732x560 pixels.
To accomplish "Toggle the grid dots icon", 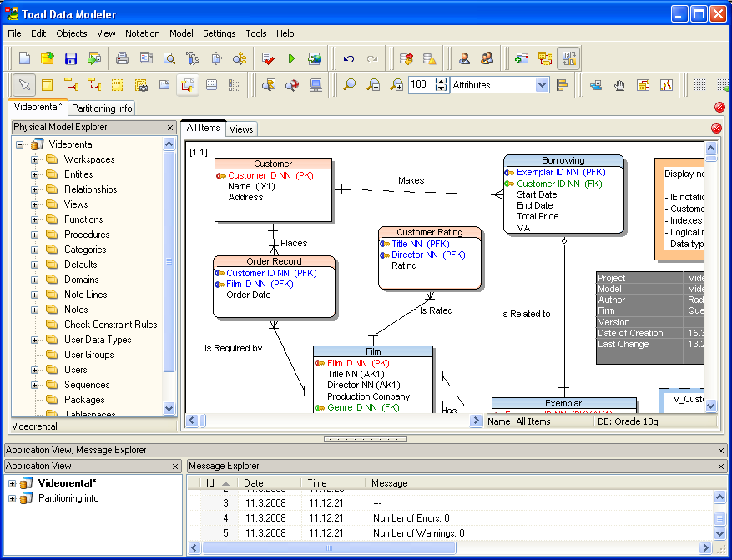I will [x=699, y=85].
